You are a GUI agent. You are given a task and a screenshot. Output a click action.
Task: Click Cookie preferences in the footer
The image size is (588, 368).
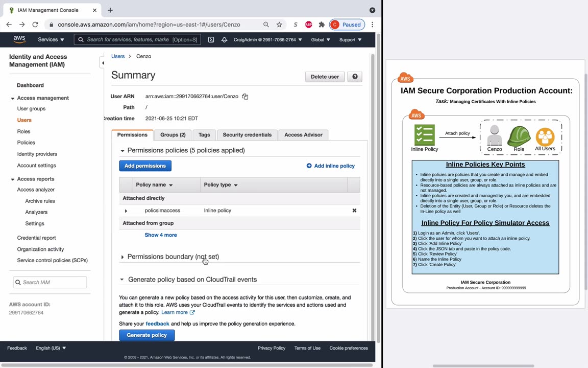point(349,348)
